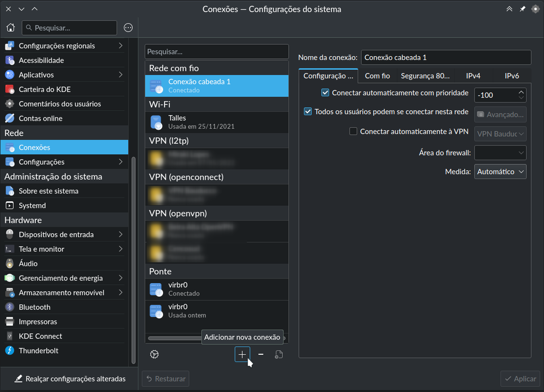
Task: Expand Gerenciamento de energia chevron
Action: [121, 278]
